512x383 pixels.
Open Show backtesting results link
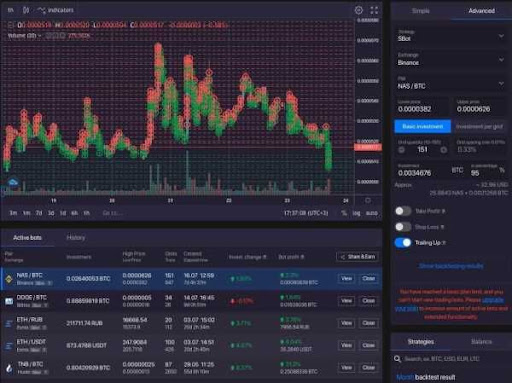pos(451,266)
